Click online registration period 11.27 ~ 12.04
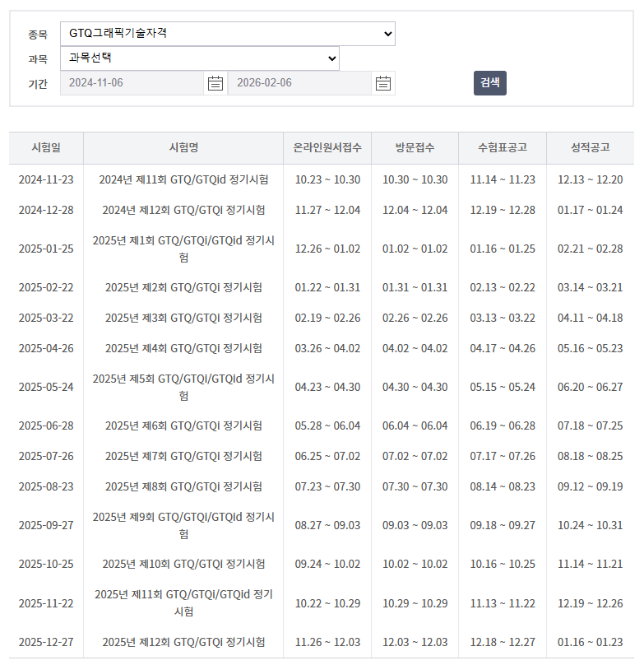The image size is (644, 665). pyautogui.click(x=327, y=211)
